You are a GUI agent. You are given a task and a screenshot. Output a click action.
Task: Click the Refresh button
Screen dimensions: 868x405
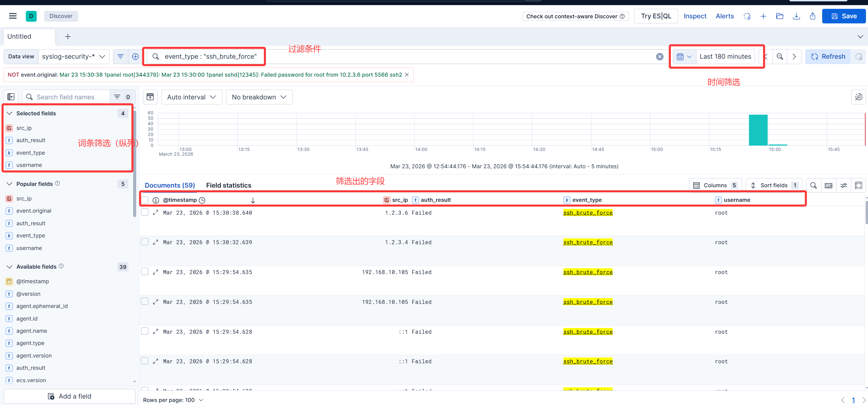point(828,57)
